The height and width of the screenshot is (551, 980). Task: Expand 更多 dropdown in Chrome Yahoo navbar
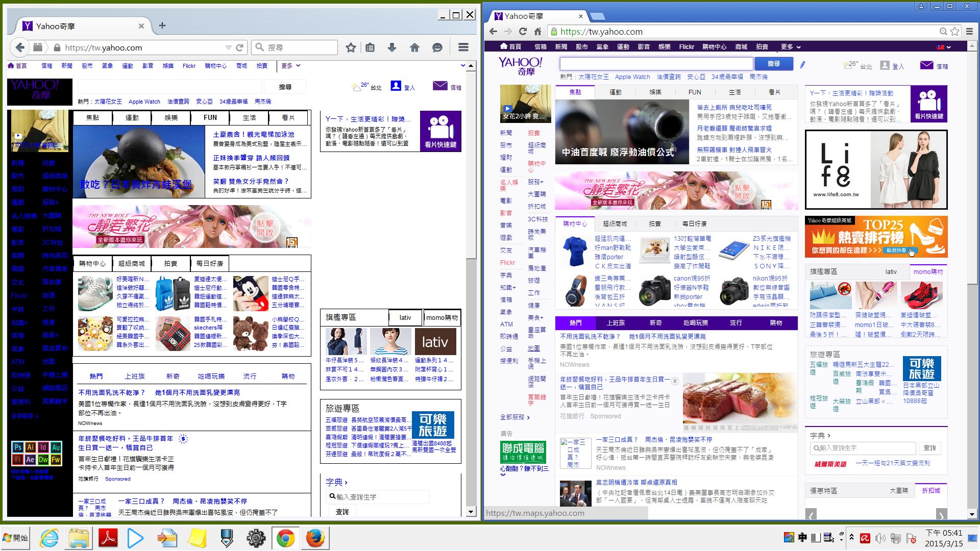(x=790, y=46)
